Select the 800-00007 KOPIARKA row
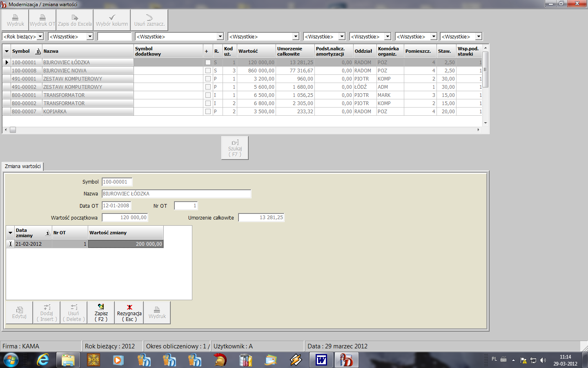This screenshot has width=588, height=368. pos(242,112)
